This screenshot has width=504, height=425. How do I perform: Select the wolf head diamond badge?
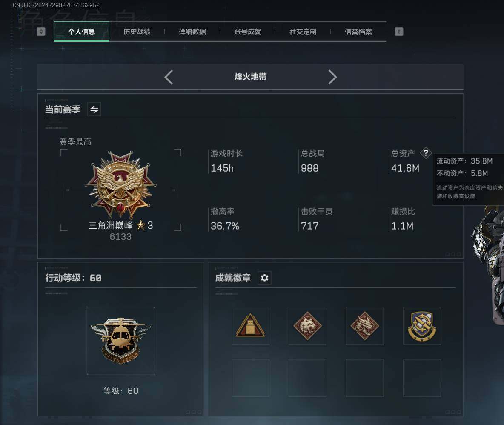308,326
